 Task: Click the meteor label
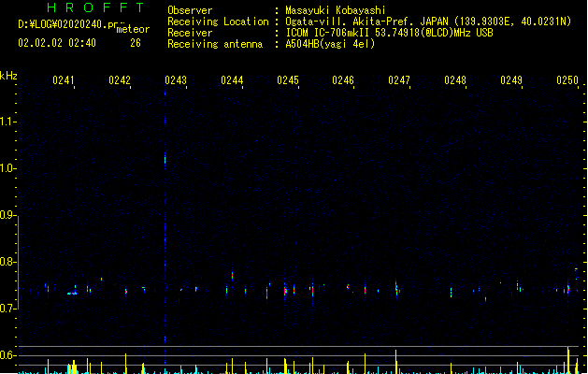click(x=133, y=29)
